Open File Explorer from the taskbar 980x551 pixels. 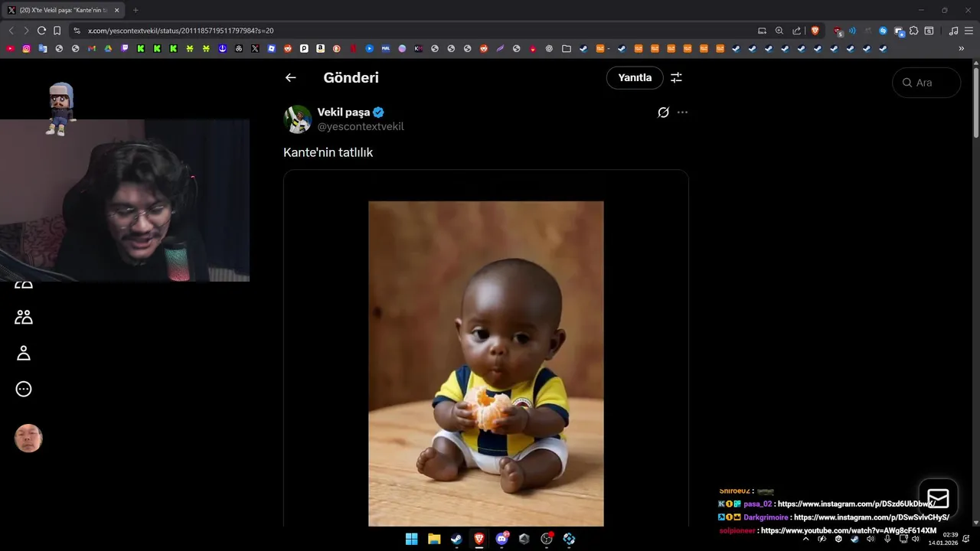(x=434, y=539)
